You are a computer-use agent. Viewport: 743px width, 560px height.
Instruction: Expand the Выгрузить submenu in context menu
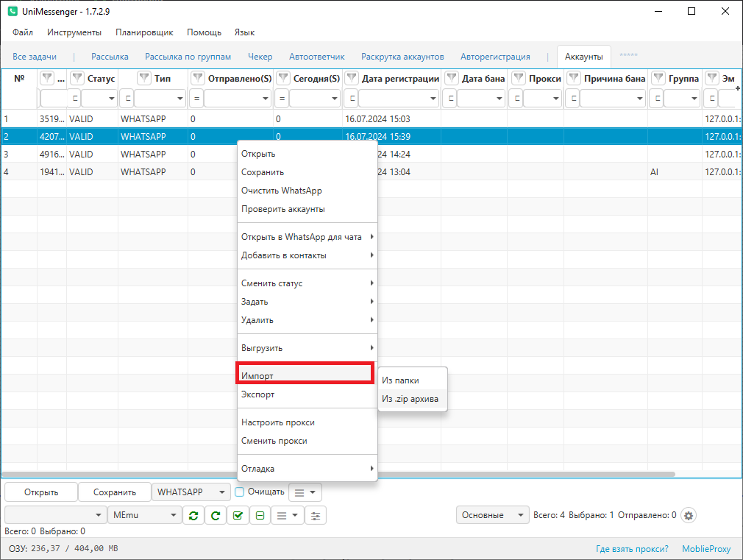pyautogui.click(x=307, y=348)
